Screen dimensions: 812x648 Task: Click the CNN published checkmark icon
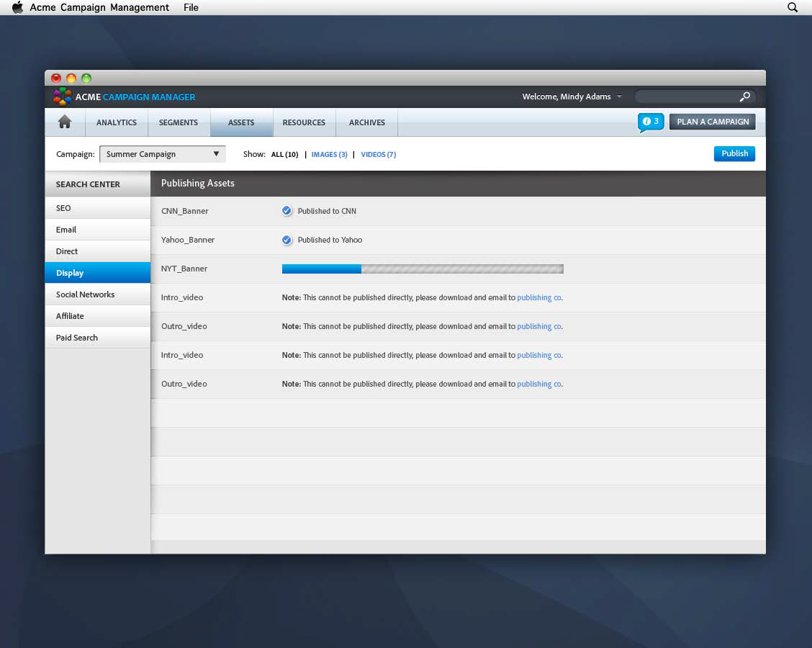pyautogui.click(x=287, y=211)
